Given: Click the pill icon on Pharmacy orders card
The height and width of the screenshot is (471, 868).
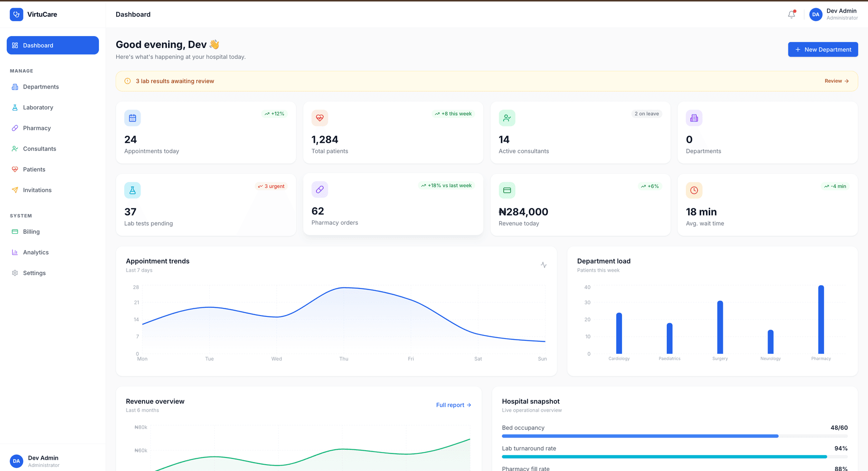Looking at the screenshot, I should [320, 189].
